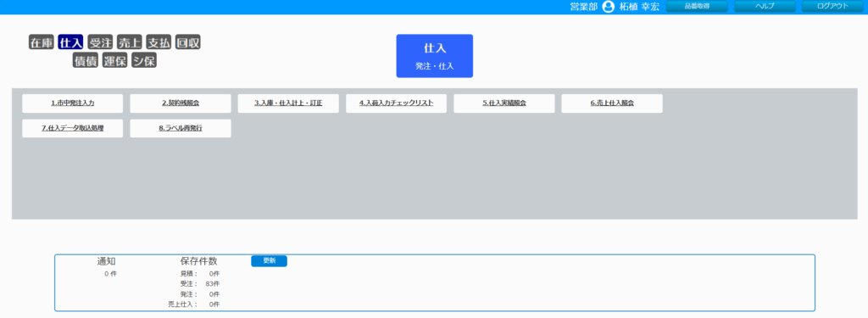Open 8.ラベル再発行 menu item
Screen dimensions: 868x318
[181, 129]
